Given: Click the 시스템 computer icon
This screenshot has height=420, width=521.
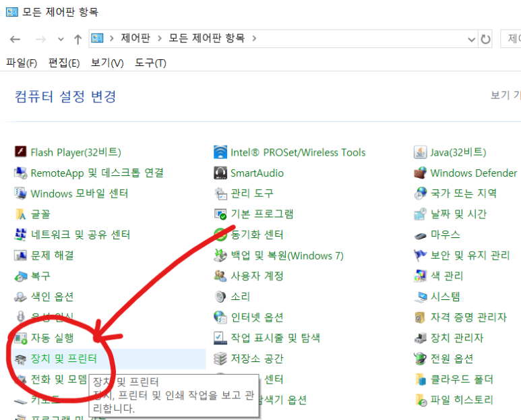Looking at the screenshot, I should [421, 297].
